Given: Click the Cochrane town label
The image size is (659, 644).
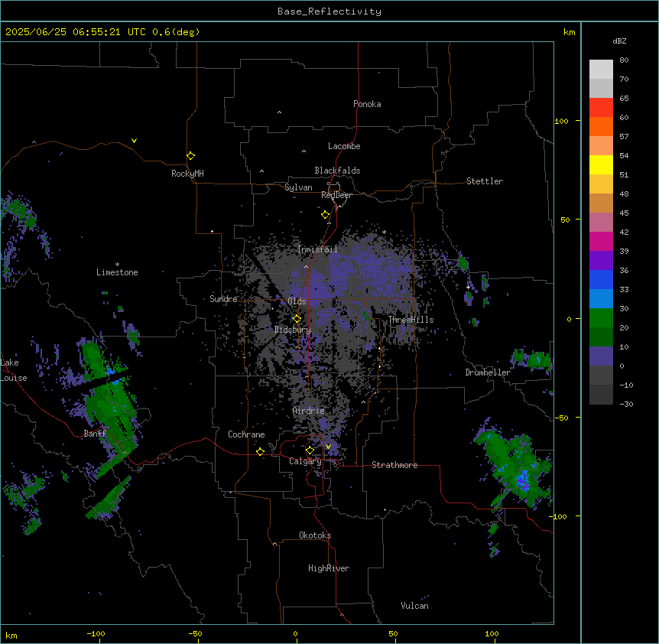Looking at the screenshot, I should (246, 434).
